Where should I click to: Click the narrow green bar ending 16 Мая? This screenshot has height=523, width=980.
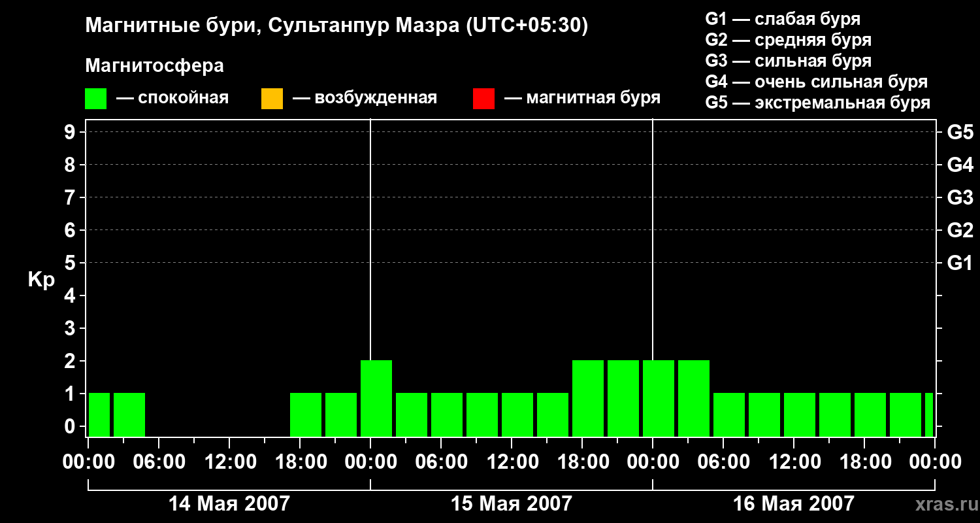tap(929, 415)
